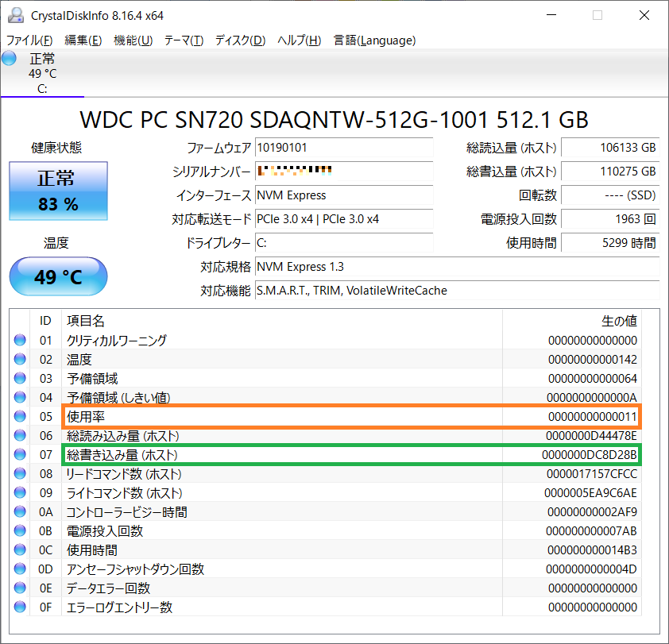
Task: Select the 総書き込み量 (ホスト) row name
Action: (x=122, y=455)
